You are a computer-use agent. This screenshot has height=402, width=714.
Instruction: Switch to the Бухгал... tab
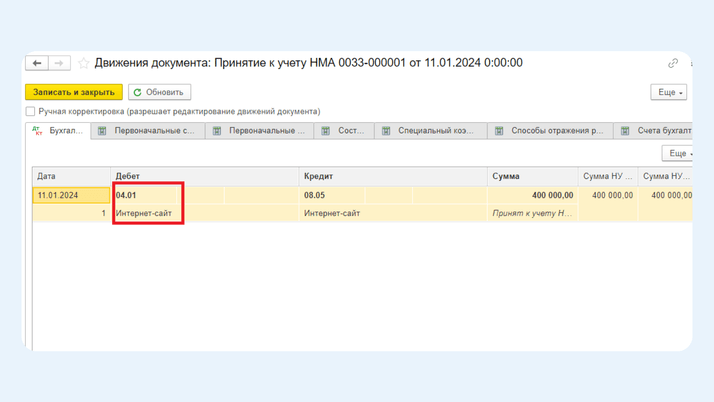58,131
